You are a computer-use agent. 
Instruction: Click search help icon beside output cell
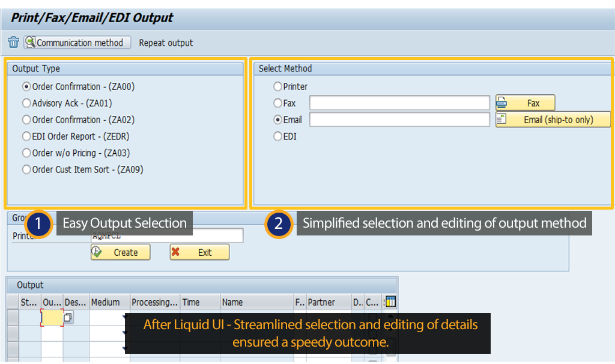(x=68, y=317)
